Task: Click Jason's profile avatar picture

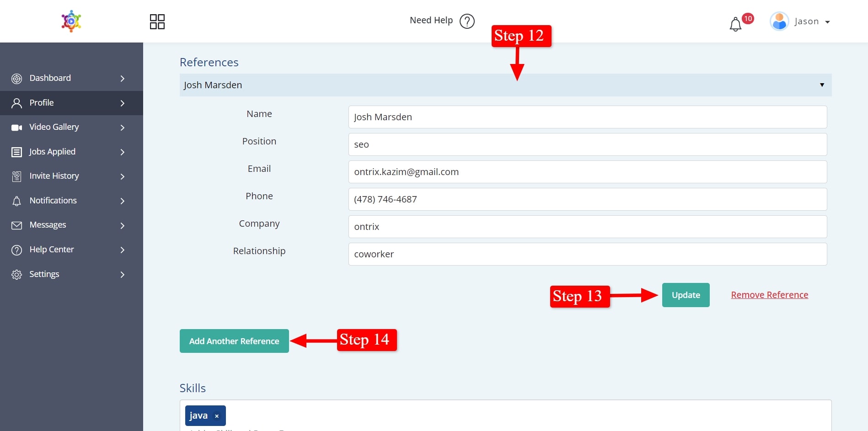Action: 779,21
